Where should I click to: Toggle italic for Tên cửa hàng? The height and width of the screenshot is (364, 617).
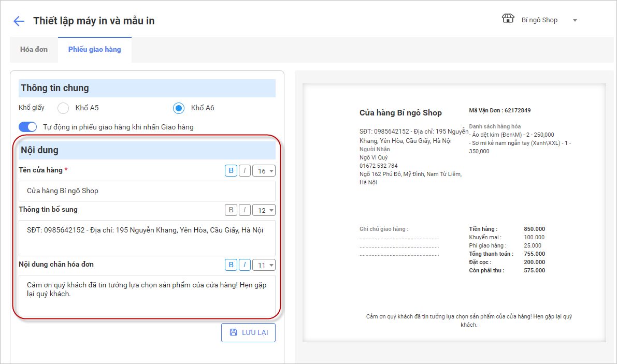245,170
